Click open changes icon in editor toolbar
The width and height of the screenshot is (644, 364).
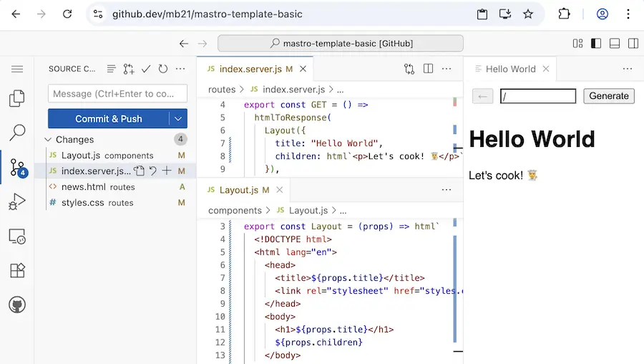point(409,69)
